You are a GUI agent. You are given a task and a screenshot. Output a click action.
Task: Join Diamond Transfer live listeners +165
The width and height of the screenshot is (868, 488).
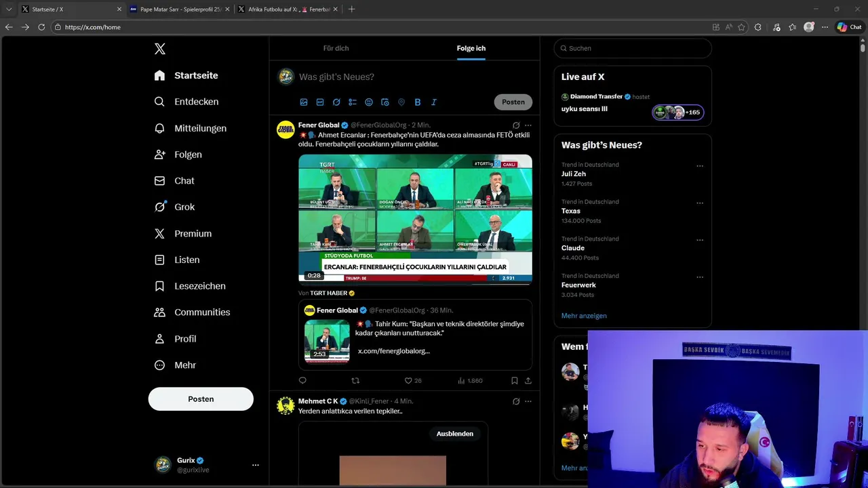tap(678, 113)
